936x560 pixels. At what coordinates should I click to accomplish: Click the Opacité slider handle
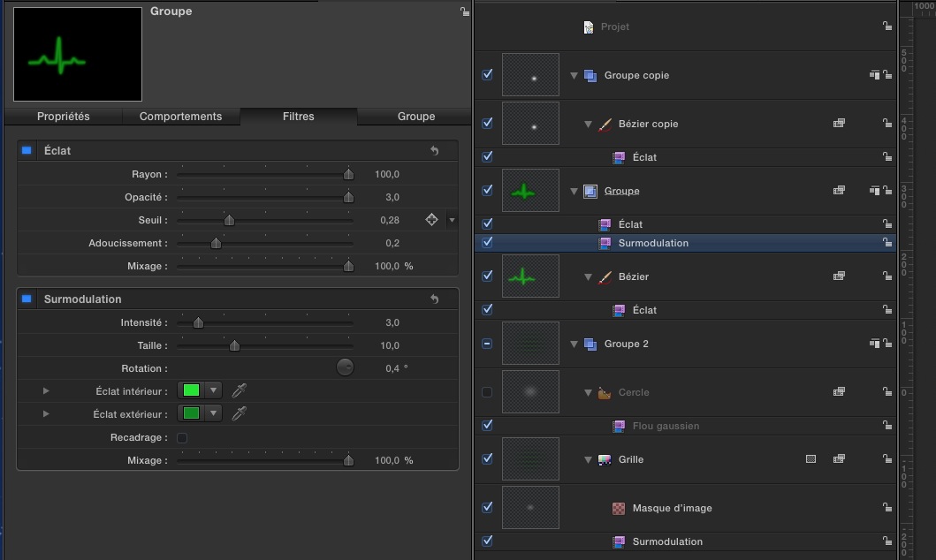coord(348,197)
